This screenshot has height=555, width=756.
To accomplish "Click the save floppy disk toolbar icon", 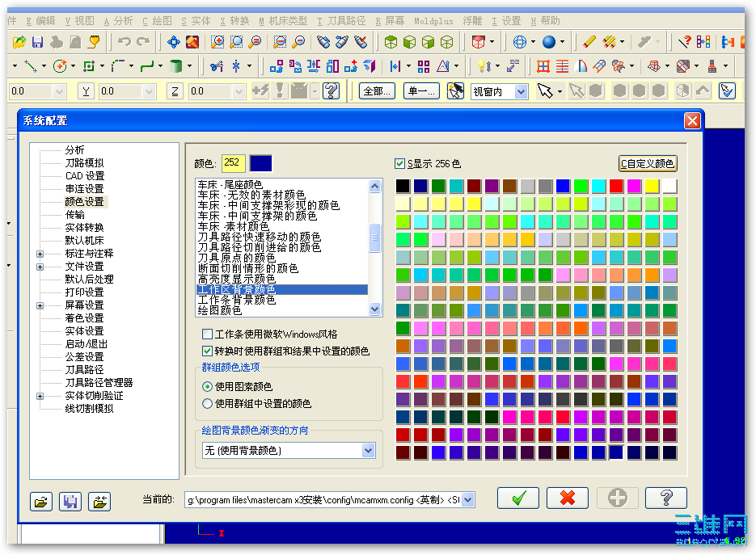I will click(38, 42).
